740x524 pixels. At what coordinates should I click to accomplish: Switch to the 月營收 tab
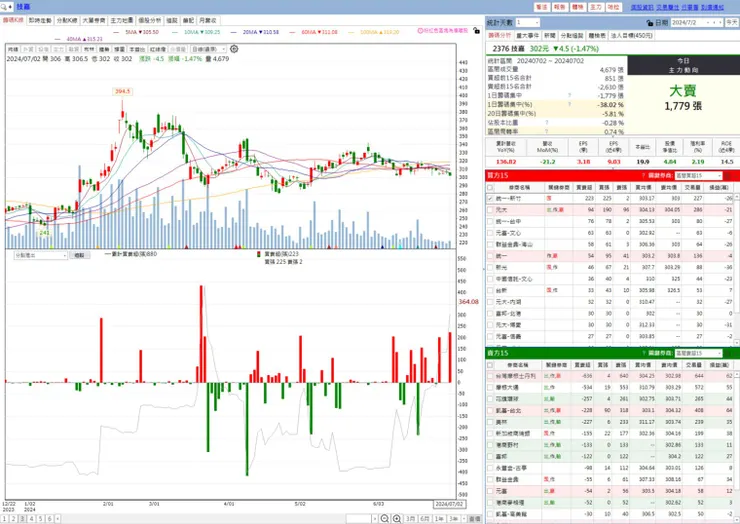(x=208, y=20)
